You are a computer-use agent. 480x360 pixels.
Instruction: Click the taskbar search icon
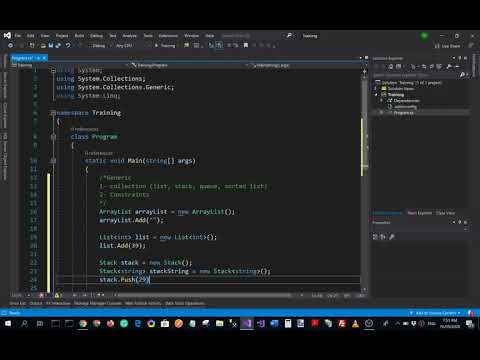[24, 323]
